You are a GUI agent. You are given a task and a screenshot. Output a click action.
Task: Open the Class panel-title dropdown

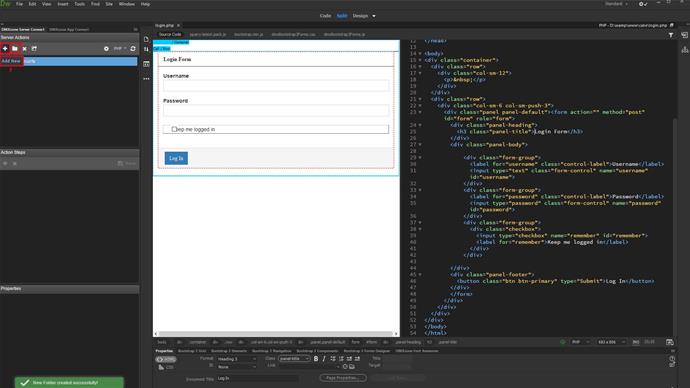pos(294,359)
